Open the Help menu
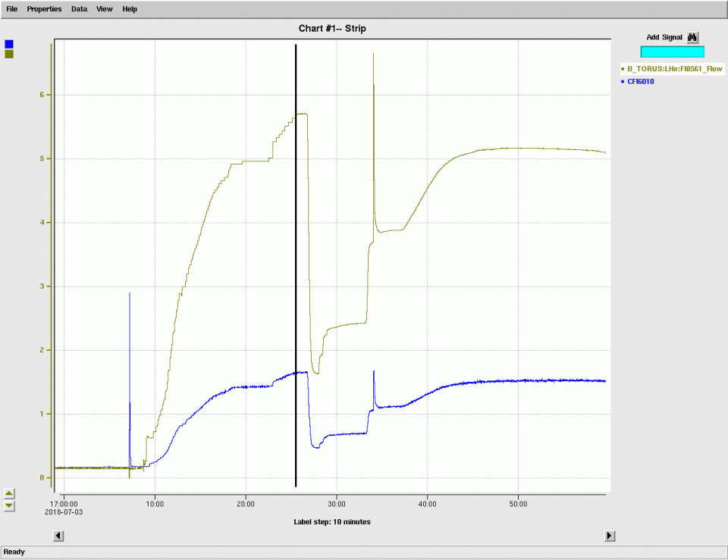Image resolution: width=728 pixels, height=560 pixels. 130,9
